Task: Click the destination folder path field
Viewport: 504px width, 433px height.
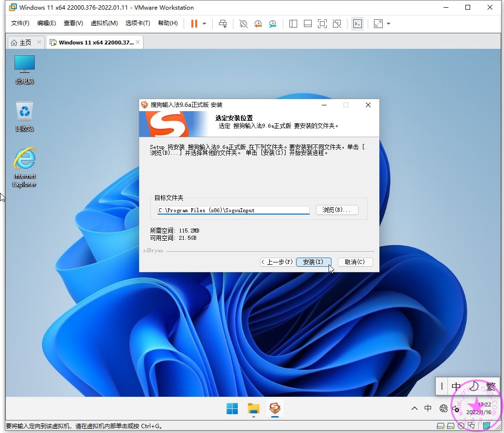Action: point(233,210)
